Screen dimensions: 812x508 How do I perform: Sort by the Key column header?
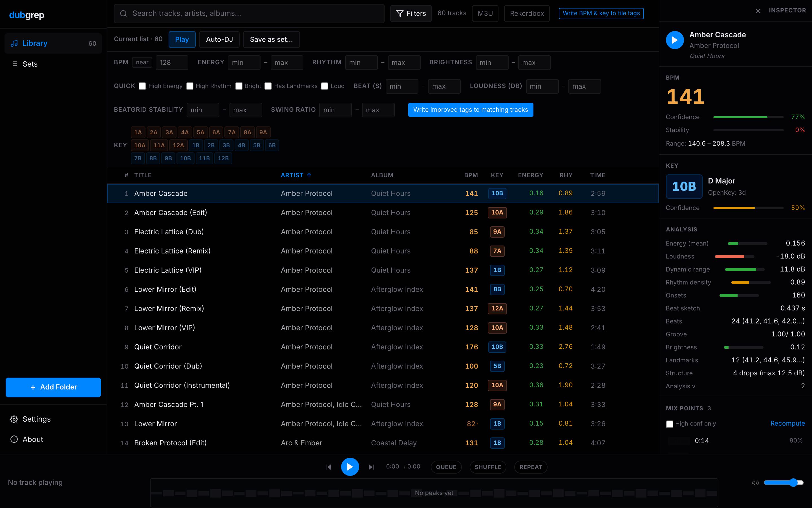(x=497, y=175)
